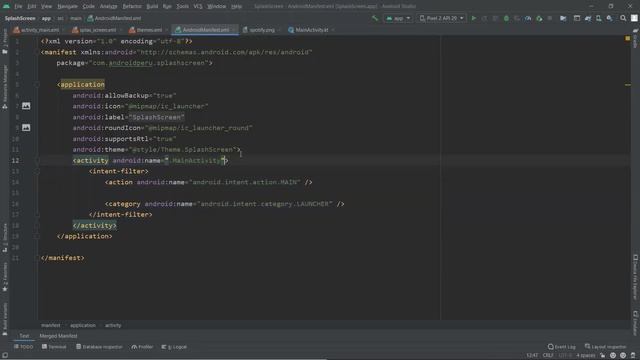The image size is (640, 360).
Task: Click the android:supportsRtl attribute on line 10
Action: (110, 139)
